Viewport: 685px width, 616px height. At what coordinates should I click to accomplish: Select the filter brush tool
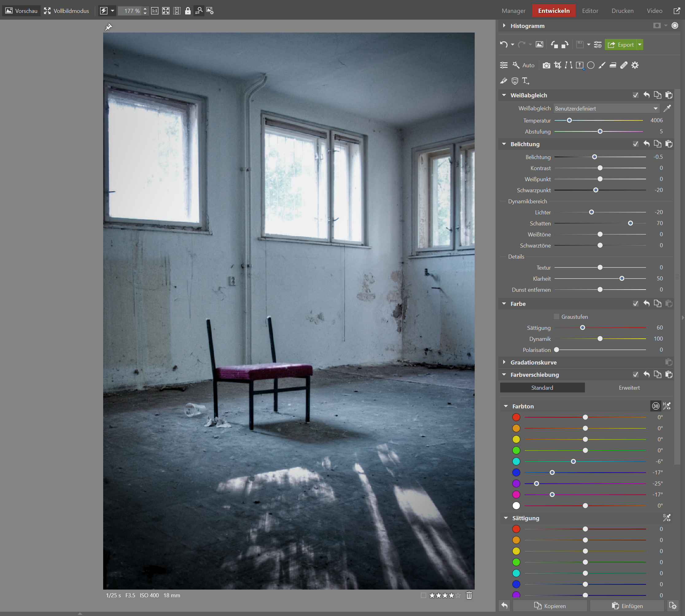(x=601, y=65)
